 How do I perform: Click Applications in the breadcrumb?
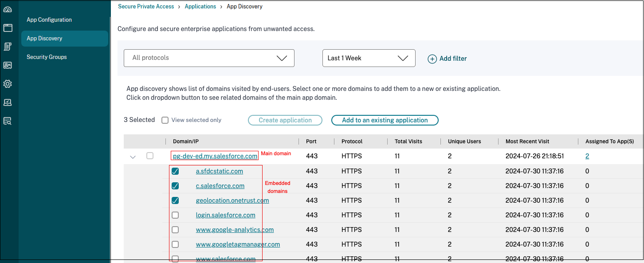[x=200, y=7]
